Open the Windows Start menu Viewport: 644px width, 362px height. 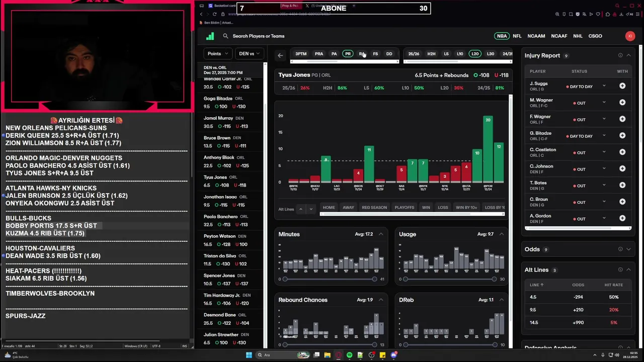[x=249, y=355]
